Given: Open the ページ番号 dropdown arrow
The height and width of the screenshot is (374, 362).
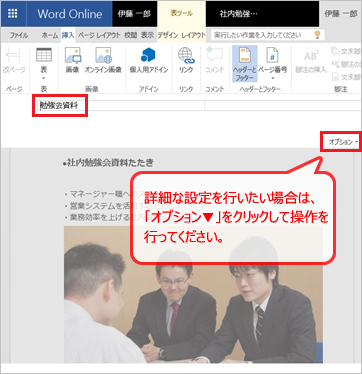Looking at the screenshot, I should (272, 79).
